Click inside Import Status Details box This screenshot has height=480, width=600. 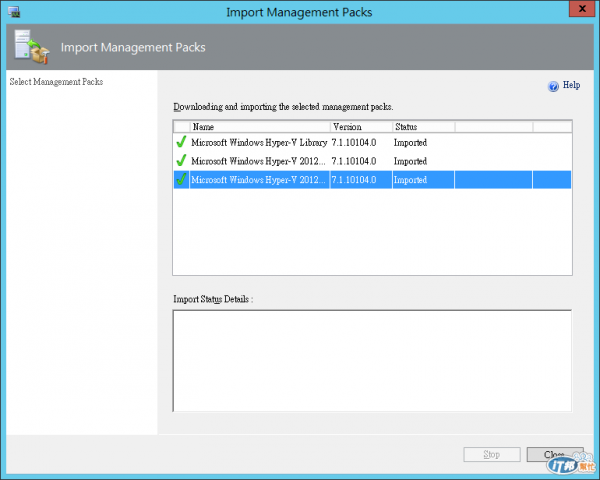(372, 361)
